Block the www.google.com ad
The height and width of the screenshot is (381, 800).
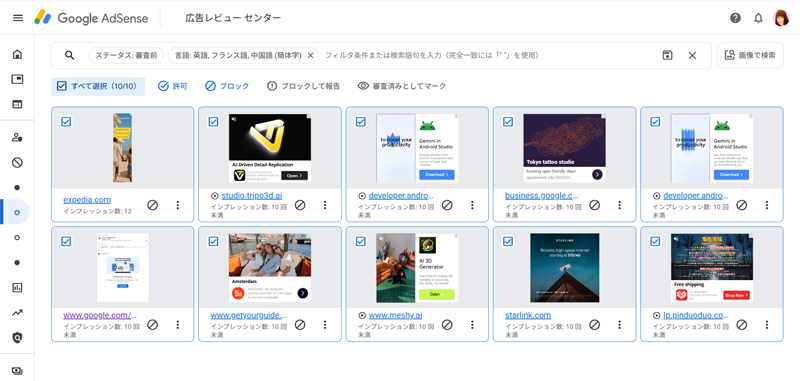(152, 324)
